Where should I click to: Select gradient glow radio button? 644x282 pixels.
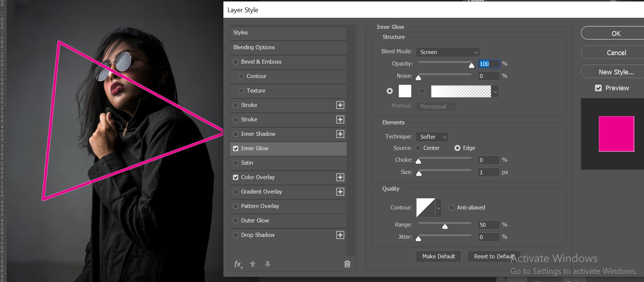click(422, 91)
